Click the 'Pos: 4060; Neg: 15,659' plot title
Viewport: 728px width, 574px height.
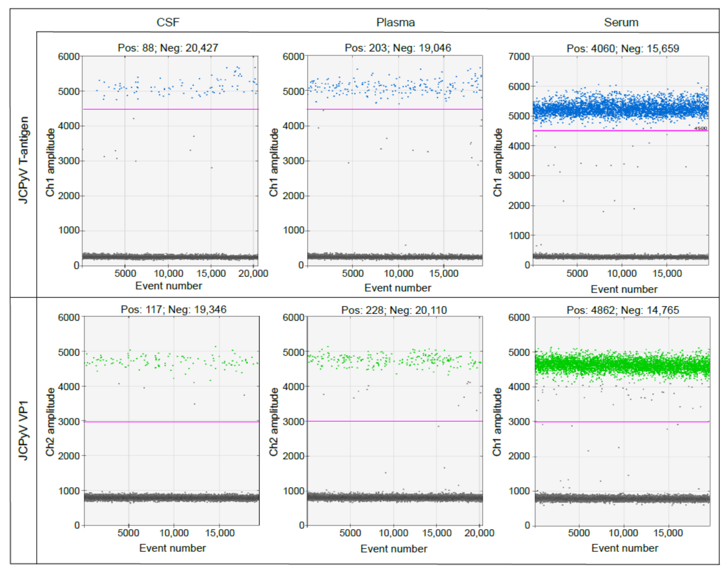tap(623, 49)
